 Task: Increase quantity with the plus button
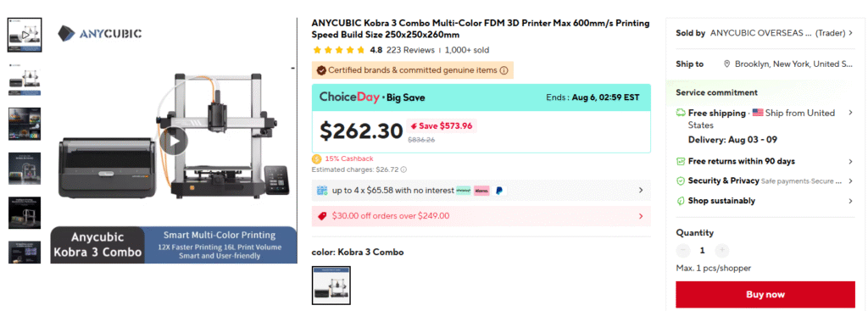722,251
